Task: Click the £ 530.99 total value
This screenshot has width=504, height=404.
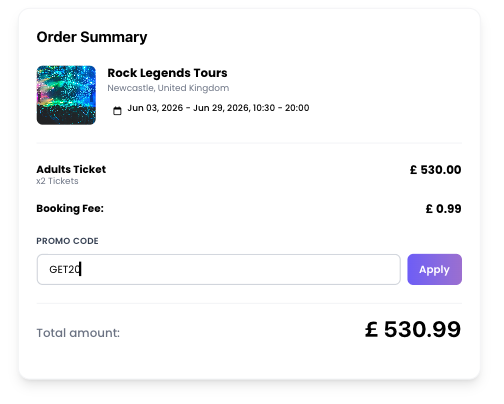Action: coord(413,330)
